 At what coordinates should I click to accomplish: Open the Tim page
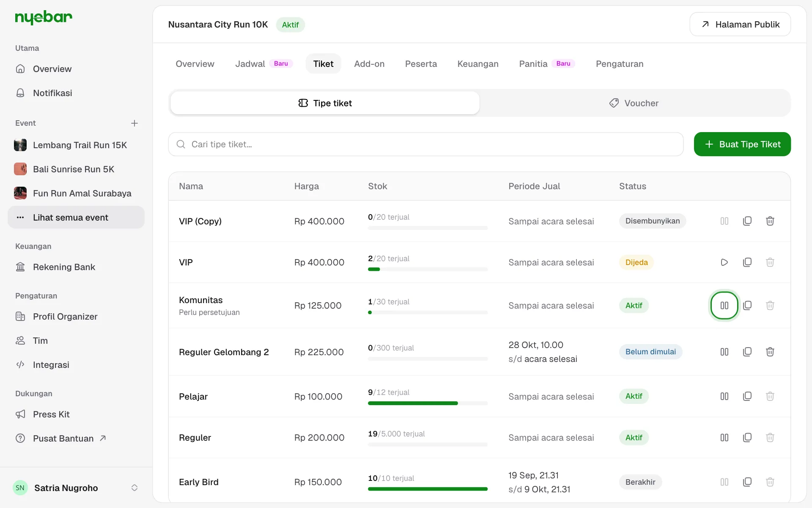click(76, 341)
